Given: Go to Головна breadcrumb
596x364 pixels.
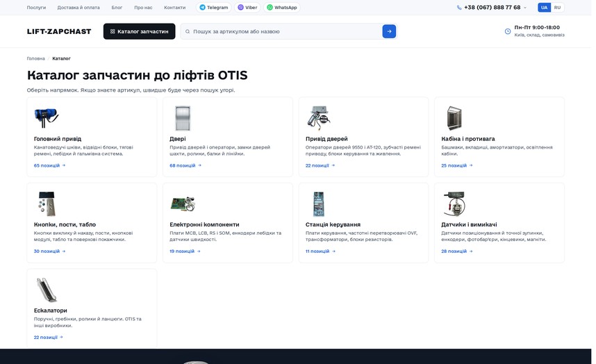Looking at the screenshot, I should click(x=35, y=58).
